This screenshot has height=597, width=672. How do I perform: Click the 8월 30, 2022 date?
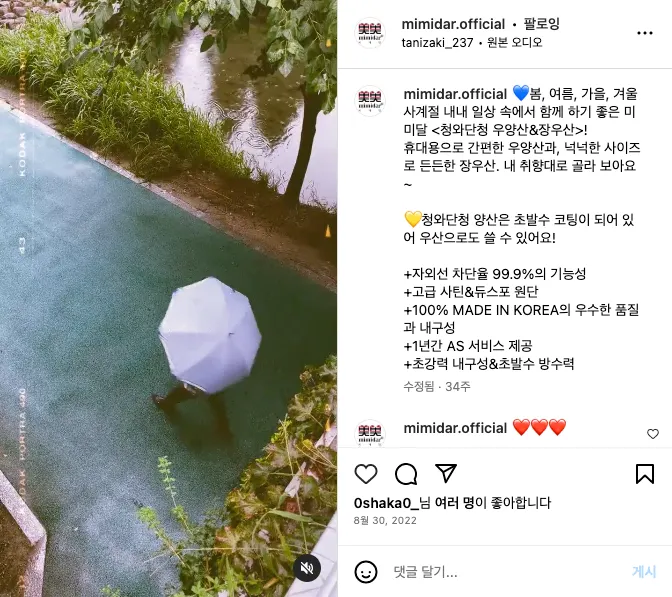385,520
